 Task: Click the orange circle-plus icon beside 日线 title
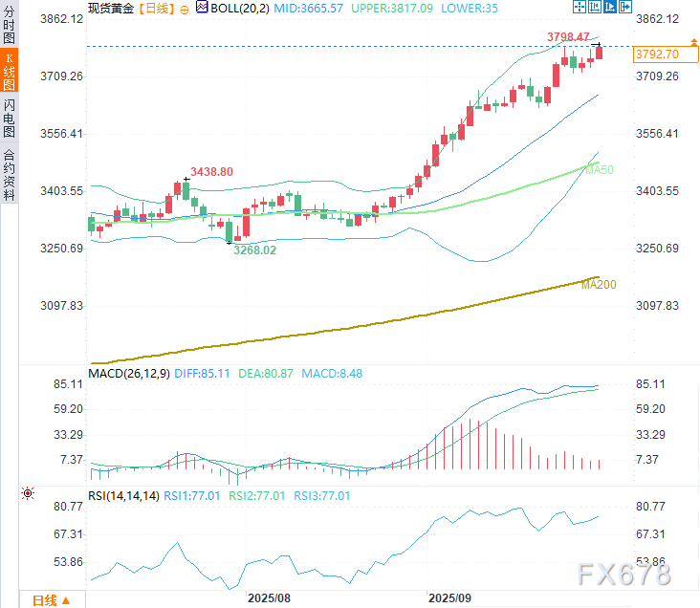(185, 8)
